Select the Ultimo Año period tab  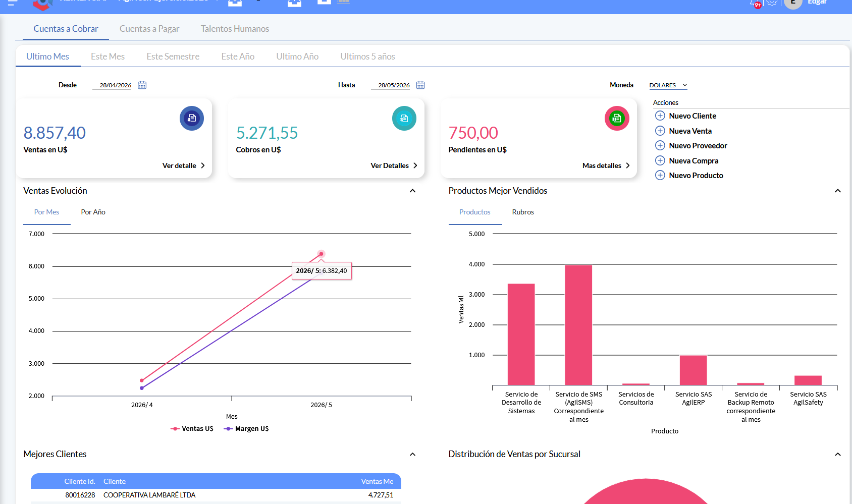click(x=297, y=57)
